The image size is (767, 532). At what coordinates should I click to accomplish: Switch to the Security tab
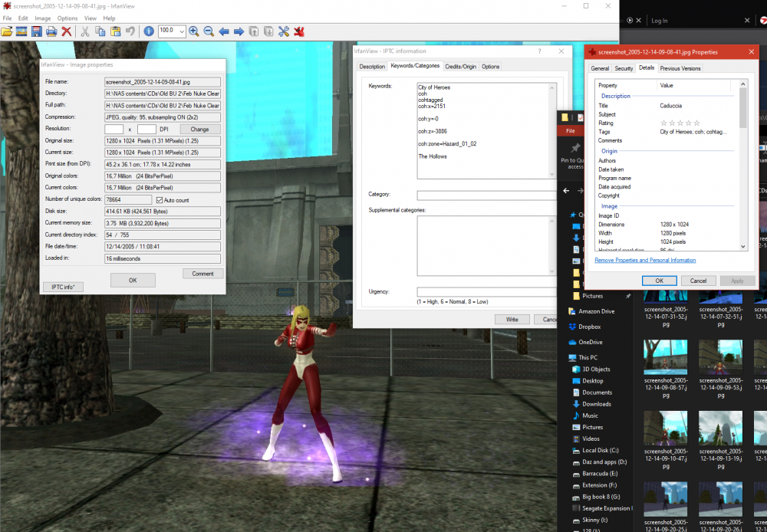tap(624, 68)
